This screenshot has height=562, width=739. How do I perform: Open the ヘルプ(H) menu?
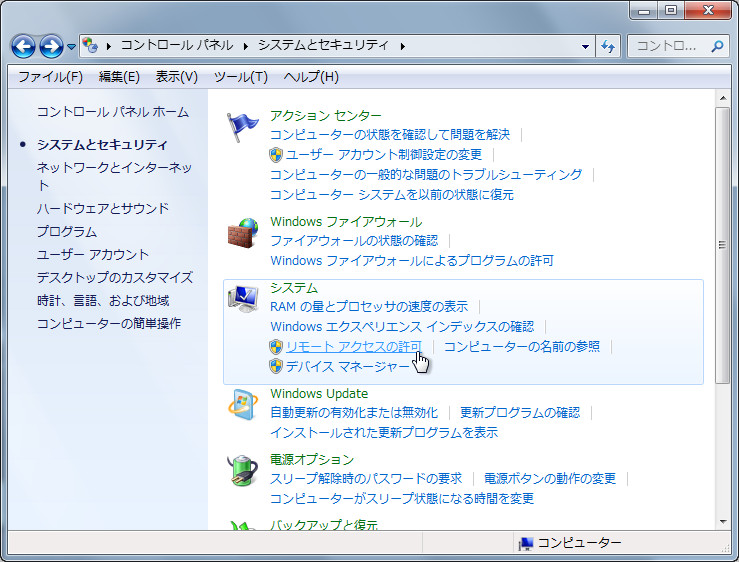tap(311, 77)
